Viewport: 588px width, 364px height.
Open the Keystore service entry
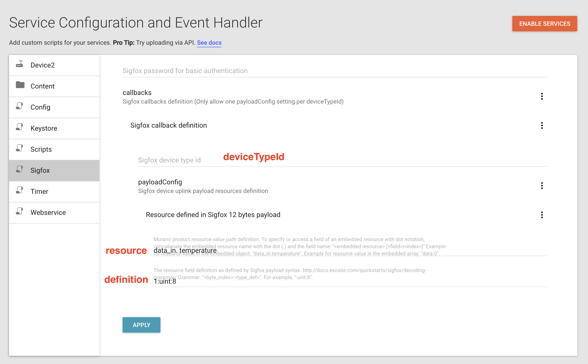[x=54, y=128]
